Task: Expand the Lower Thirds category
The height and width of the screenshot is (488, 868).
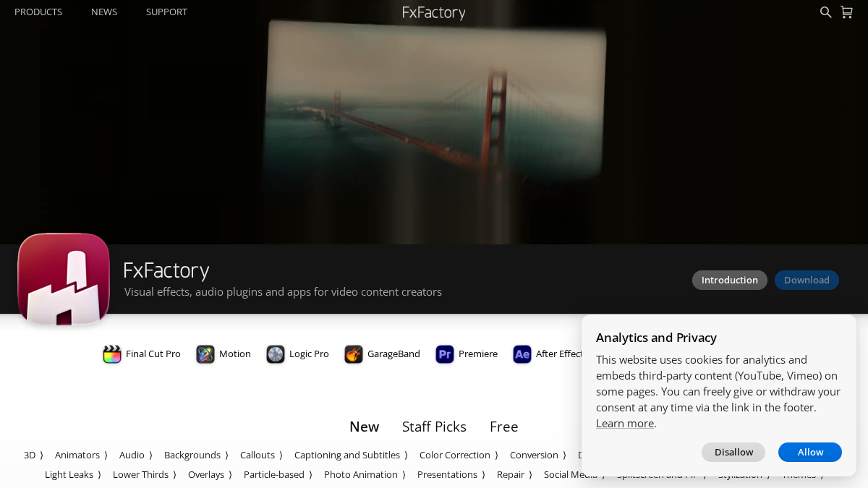Action: [145, 474]
